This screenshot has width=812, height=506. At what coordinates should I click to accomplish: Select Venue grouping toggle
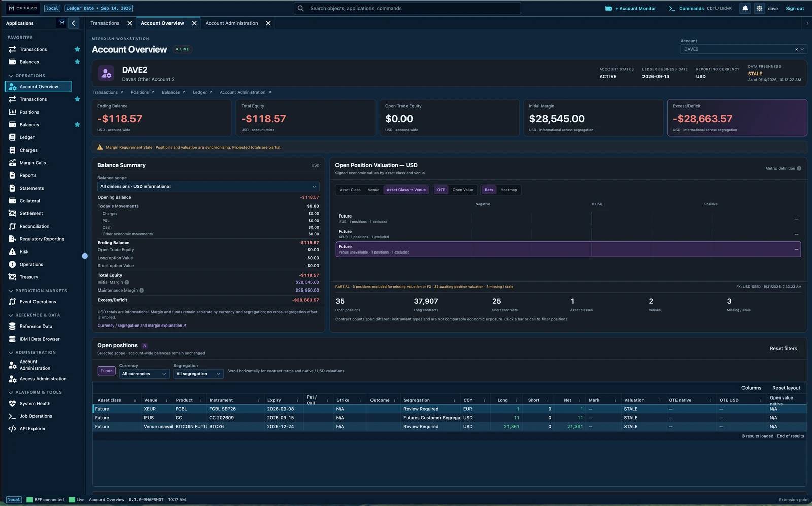374,190
